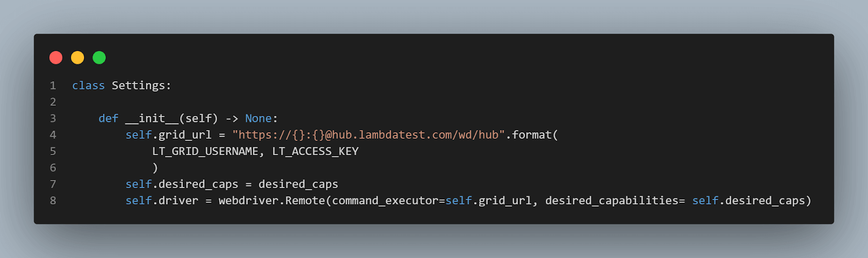
Task: Click the green maximize dot
Action: point(99,57)
